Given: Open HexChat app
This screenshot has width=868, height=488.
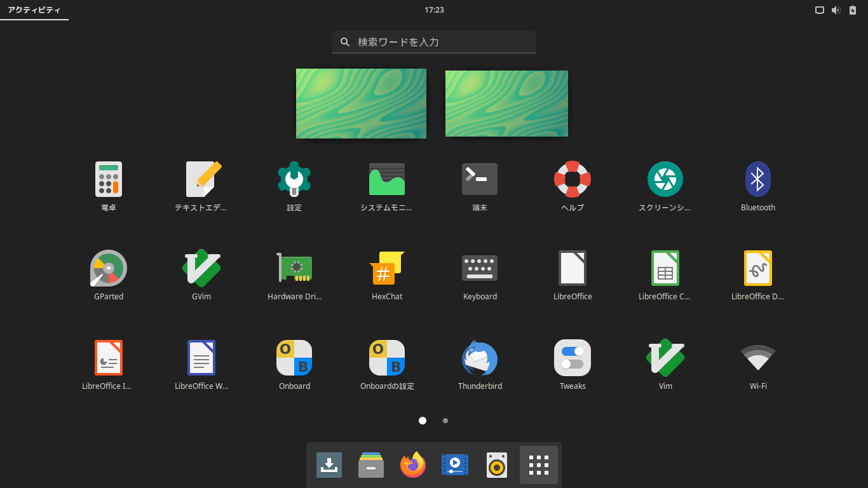Looking at the screenshot, I should coord(387,268).
